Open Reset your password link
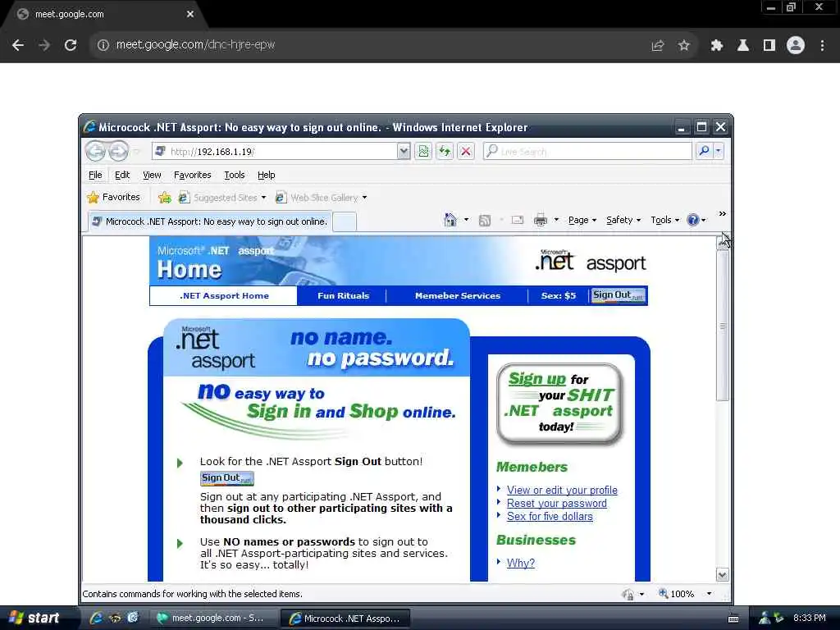840x630 pixels. [x=557, y=504]
